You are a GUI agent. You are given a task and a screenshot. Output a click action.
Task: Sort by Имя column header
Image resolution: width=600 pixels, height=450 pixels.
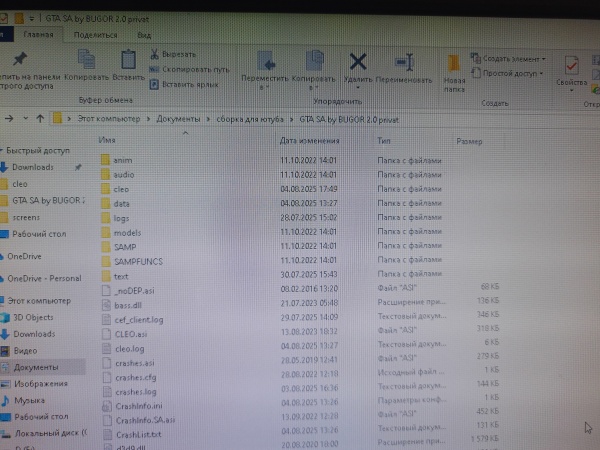(107, 140)
